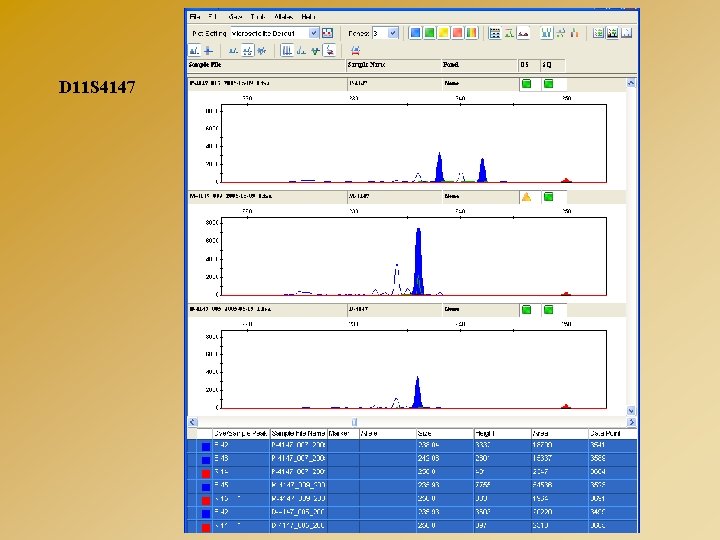The image size is (720, 540).
Task: Click the Marker column header
Action: [x=343, y=433]
